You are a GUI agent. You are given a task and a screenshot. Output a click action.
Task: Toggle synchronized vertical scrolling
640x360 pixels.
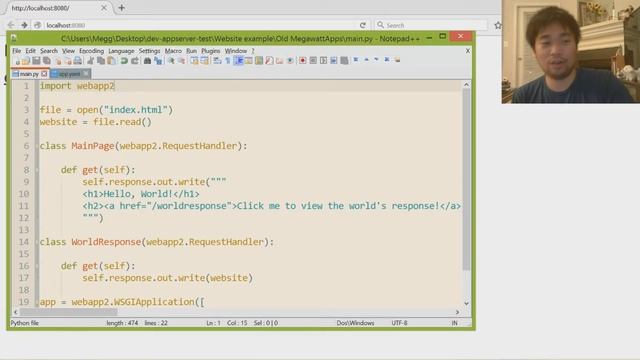pyautogui.click(x=194, y=61)
